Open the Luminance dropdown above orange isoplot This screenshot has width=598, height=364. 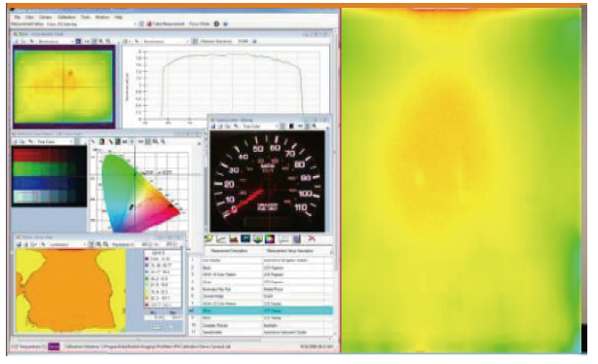point(67,244)
